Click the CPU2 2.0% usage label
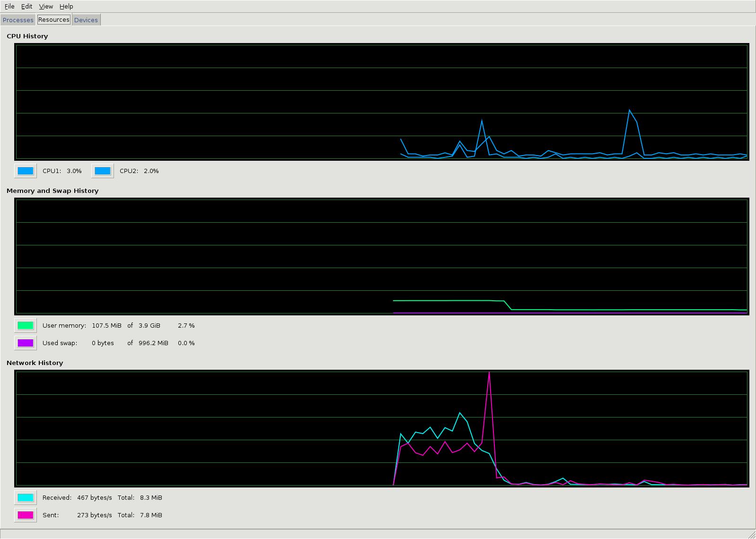This screenshot has width=756, height=539. (139, 171)
